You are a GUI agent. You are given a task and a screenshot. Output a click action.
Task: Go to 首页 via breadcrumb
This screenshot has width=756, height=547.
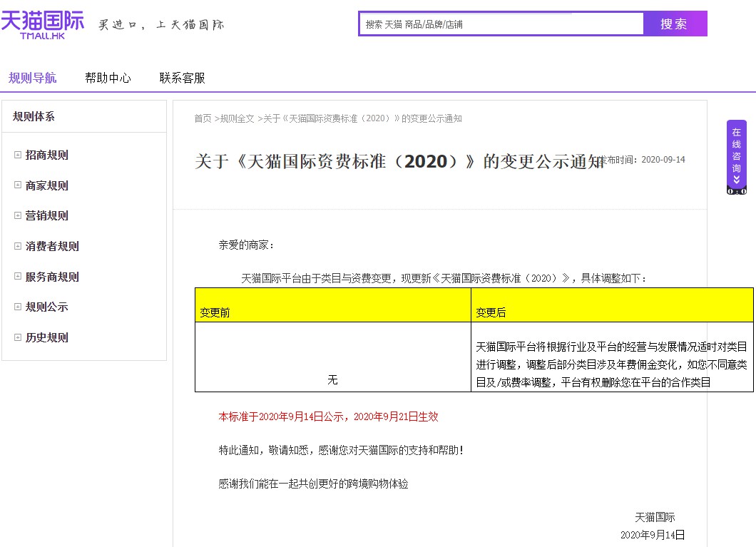pos(203,118)
